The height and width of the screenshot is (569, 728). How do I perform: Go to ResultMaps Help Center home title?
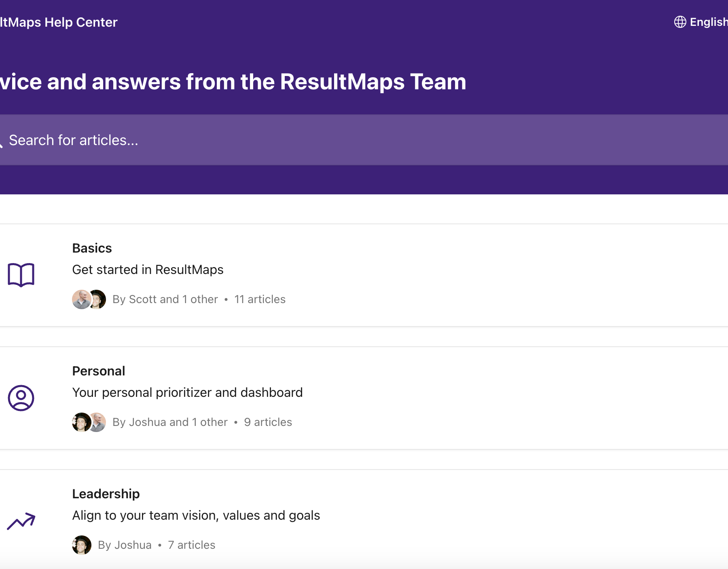pyautogui.click(x=59, y=22)
